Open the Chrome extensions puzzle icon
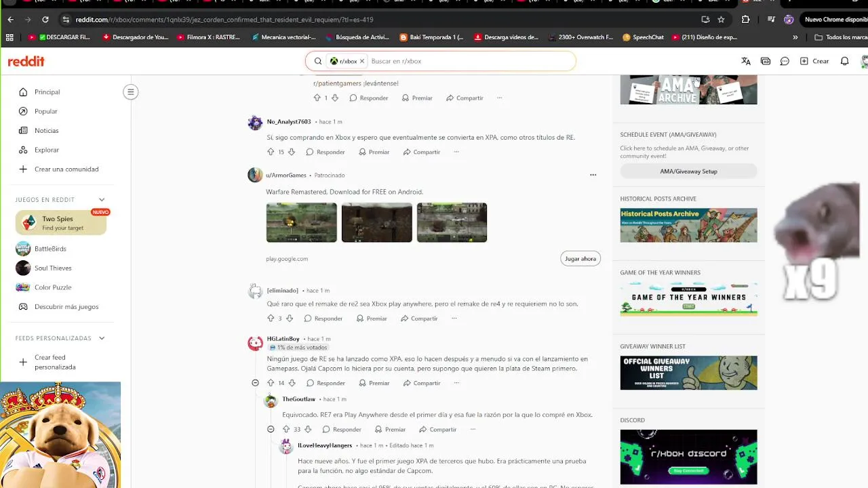Screen dimensions: 868x488 click(x=745, y=20)
